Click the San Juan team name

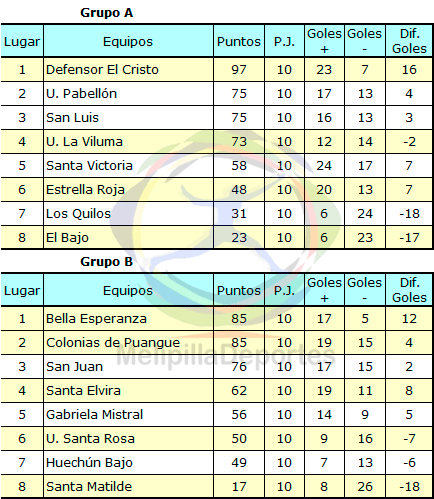pos(74,367)
